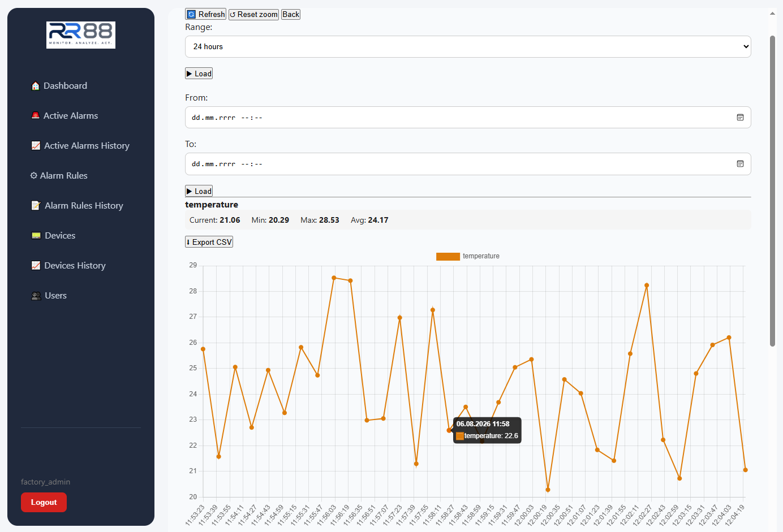Open calendar picker in To field
Screen dimensions: 783x532
coord(740,164)
